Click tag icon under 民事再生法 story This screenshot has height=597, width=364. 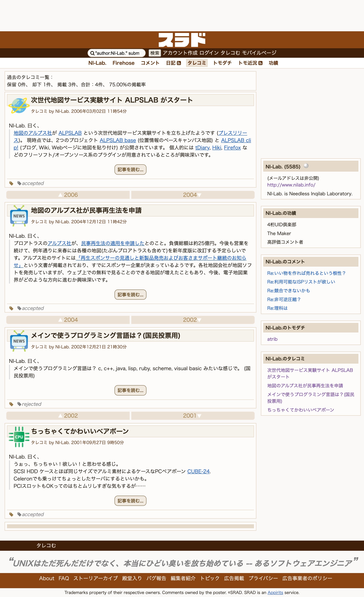11,308
